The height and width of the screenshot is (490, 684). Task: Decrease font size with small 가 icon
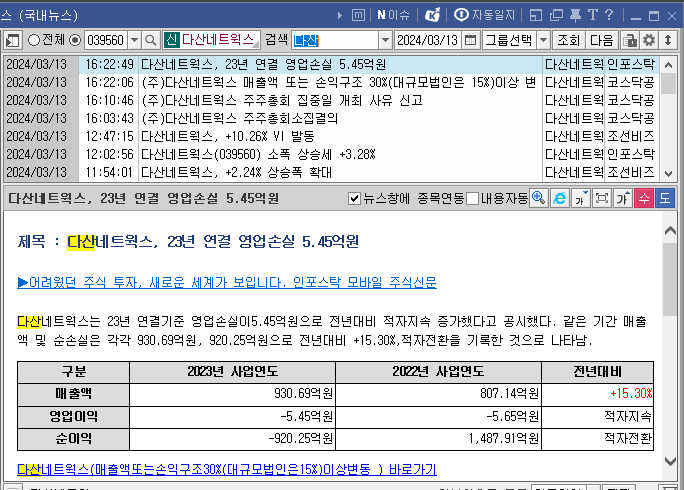click(581, 199)
